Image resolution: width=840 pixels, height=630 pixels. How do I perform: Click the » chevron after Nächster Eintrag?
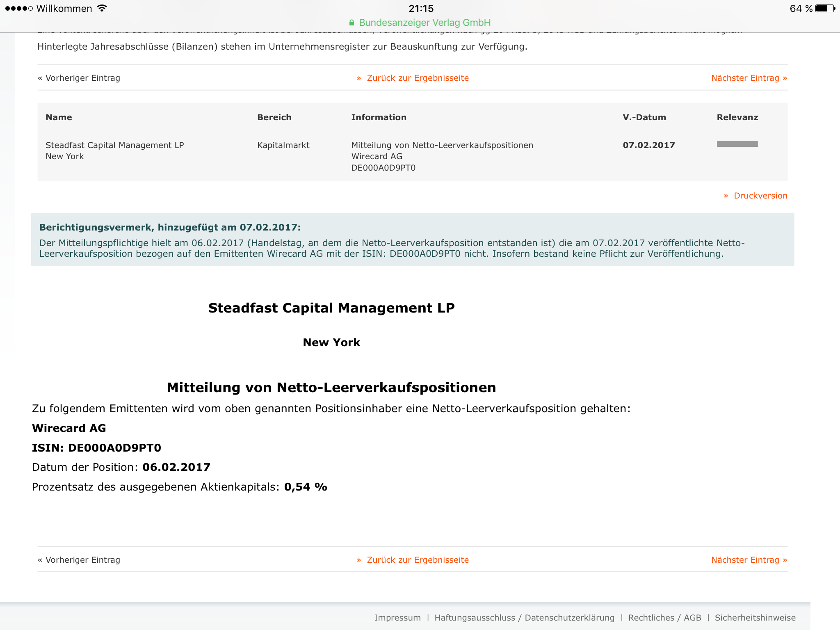785,78
